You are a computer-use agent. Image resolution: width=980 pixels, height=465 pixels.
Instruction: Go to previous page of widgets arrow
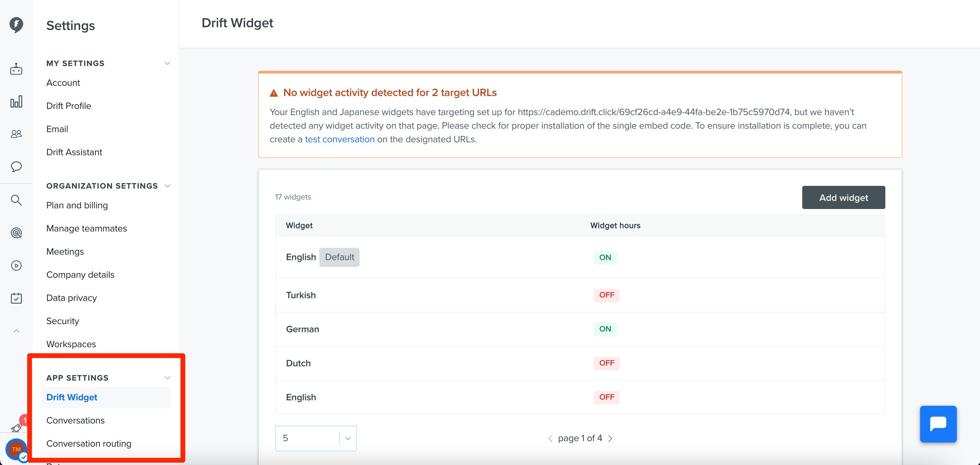(x=550, y=438)
